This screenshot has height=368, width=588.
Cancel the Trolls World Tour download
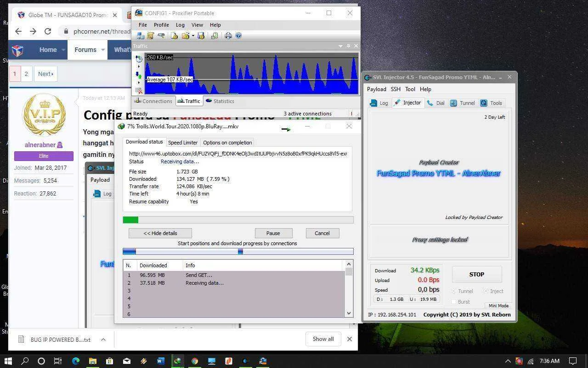[x=322, y=233]
